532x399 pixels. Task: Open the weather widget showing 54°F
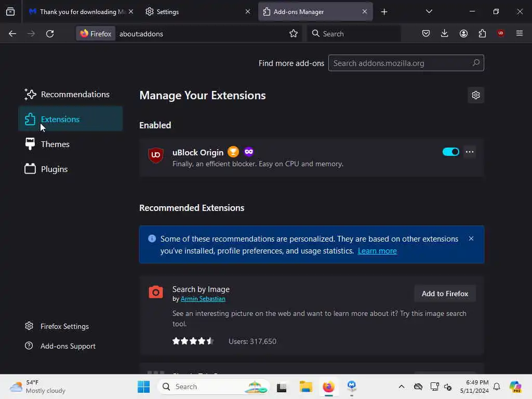tap(38, 387)
